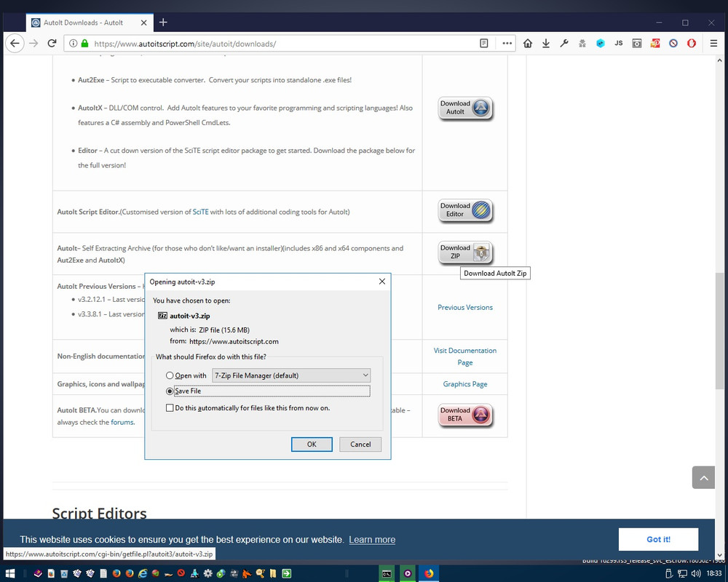
Task: Check 'Do this automatically for files like this'
Action: [x=170, y=408]
